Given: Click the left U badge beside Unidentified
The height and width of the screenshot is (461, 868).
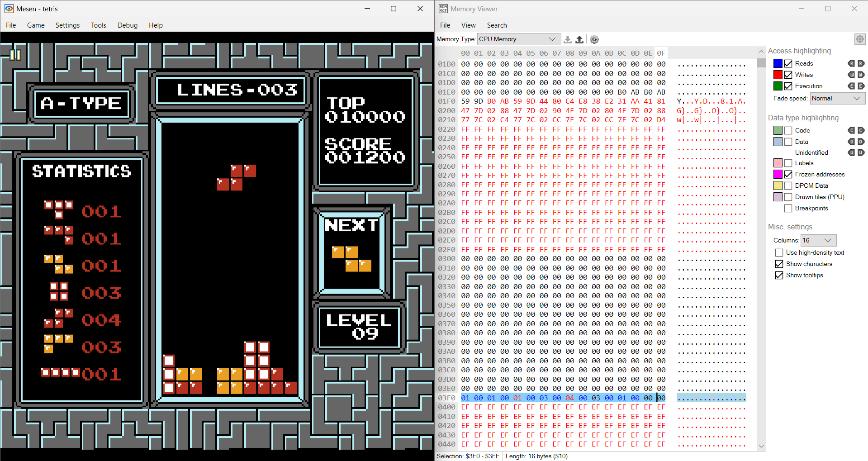Looking at the screenshot, I should (x=852, y=152).
